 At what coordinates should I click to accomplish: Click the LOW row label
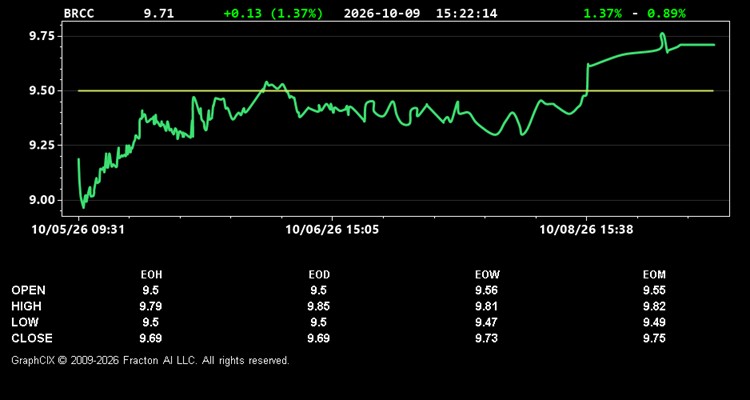(25, 322)
